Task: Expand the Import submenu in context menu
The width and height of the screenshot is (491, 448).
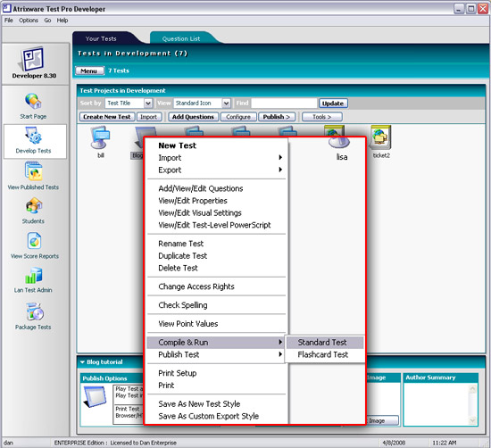Action: pyautogui.click(x=216, y=157)
